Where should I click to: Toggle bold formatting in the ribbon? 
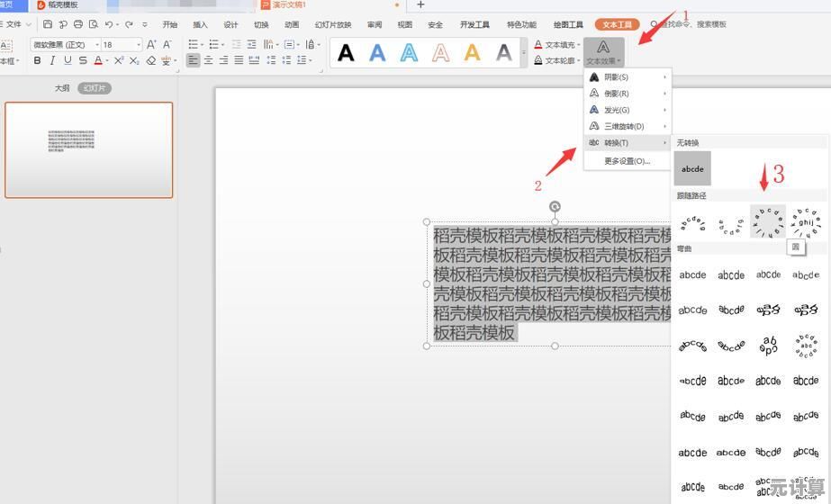point(37,61)
